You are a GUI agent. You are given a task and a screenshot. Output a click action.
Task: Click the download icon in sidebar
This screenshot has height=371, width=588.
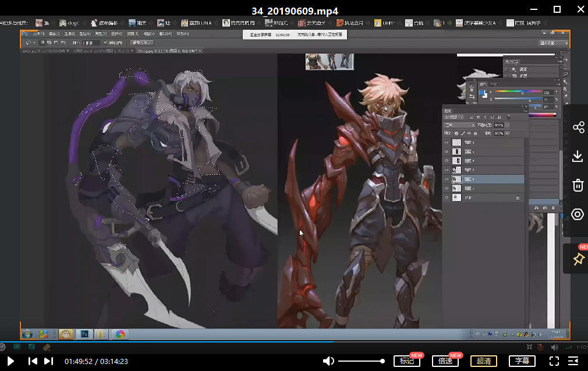pyautogui.click(x=578, y=156)
